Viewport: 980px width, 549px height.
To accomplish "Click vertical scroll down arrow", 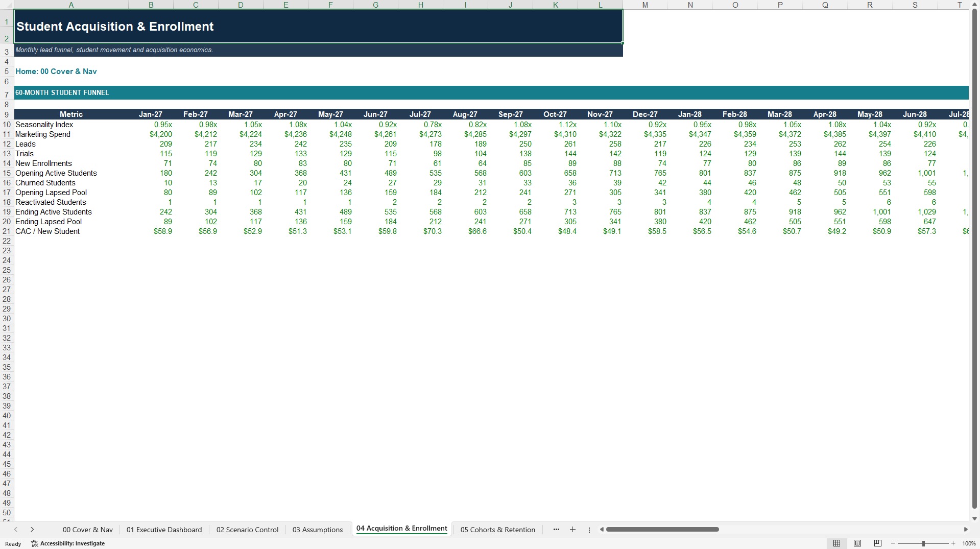I will tap(974, 518).
